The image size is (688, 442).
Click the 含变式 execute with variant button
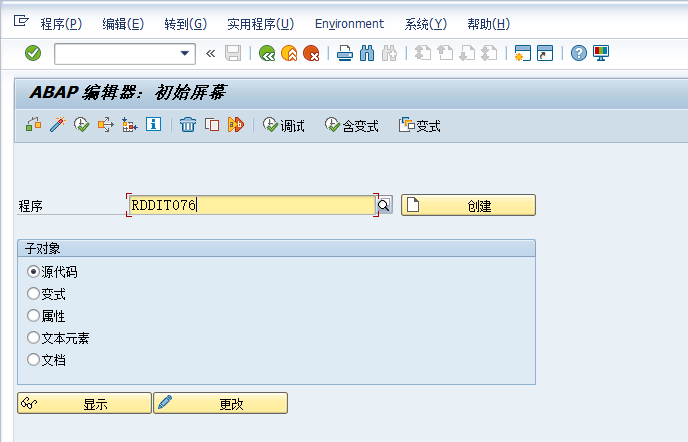point(351,126)
